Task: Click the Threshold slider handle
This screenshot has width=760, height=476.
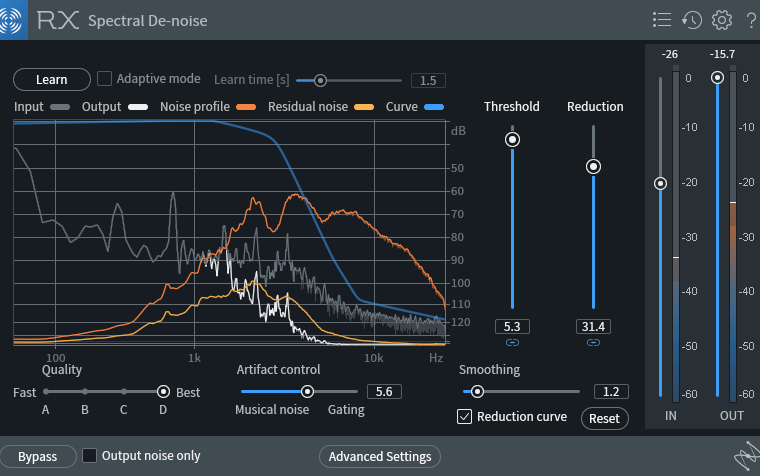Action: pos(512,140)
